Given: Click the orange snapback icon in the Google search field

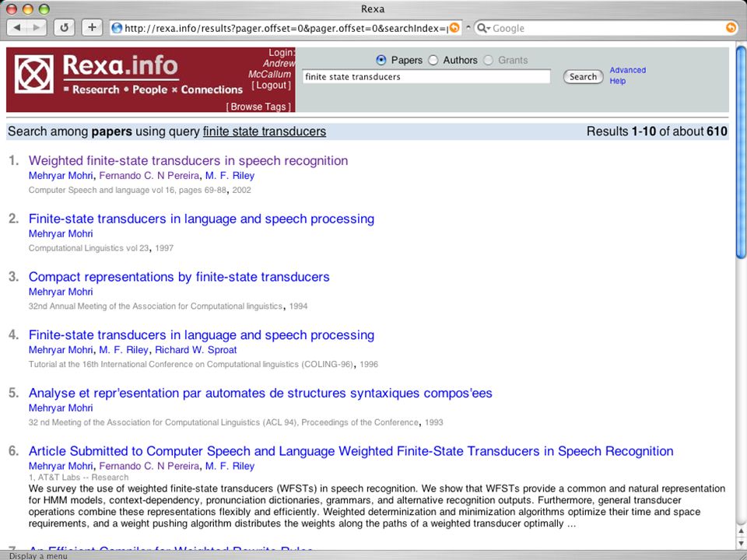Looking at the screenshot, I should 731,28.
